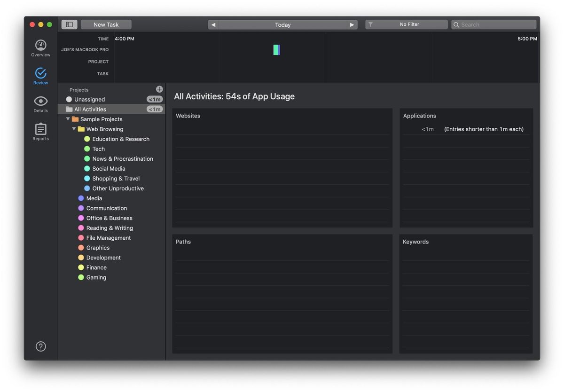Focus the Search field
The image size is (564, 392).
(494, 24)
